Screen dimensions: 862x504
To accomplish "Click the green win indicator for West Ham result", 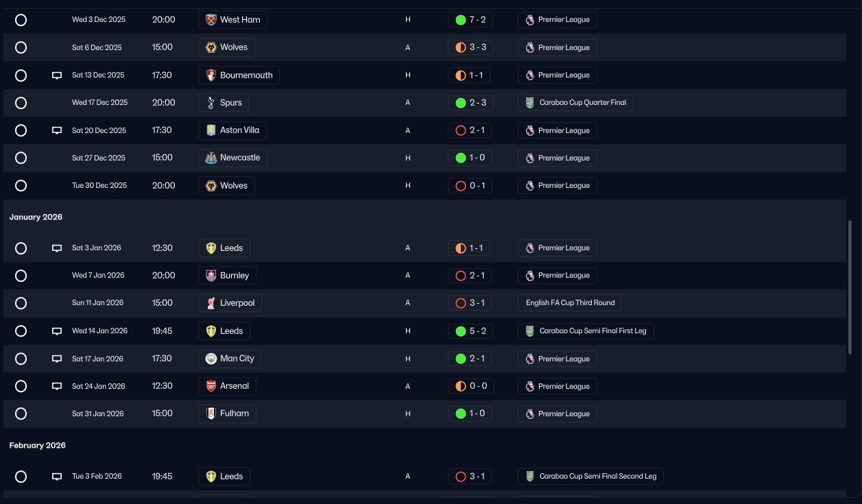I will click(x=461, y=20).
